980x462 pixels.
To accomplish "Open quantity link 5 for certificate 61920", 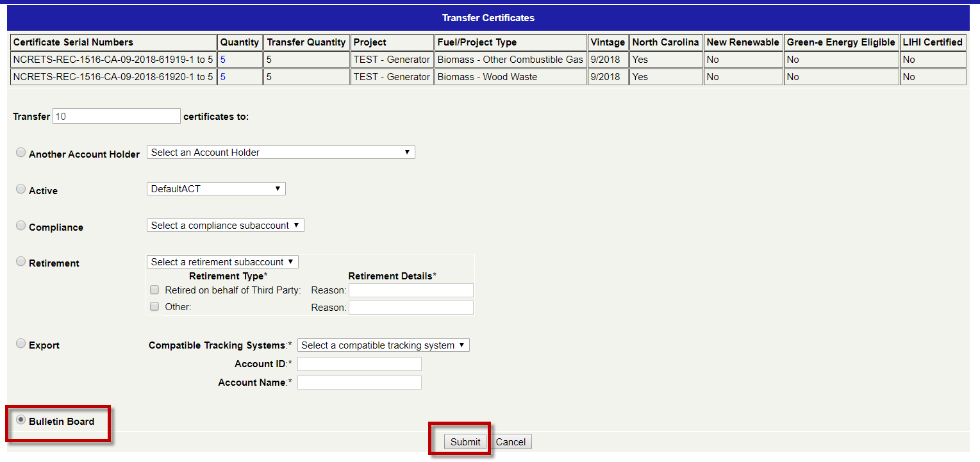I will click(223, 77).
